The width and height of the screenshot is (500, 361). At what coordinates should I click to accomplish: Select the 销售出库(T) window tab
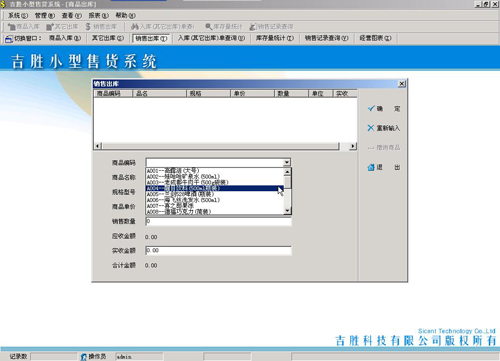point(151,39)
